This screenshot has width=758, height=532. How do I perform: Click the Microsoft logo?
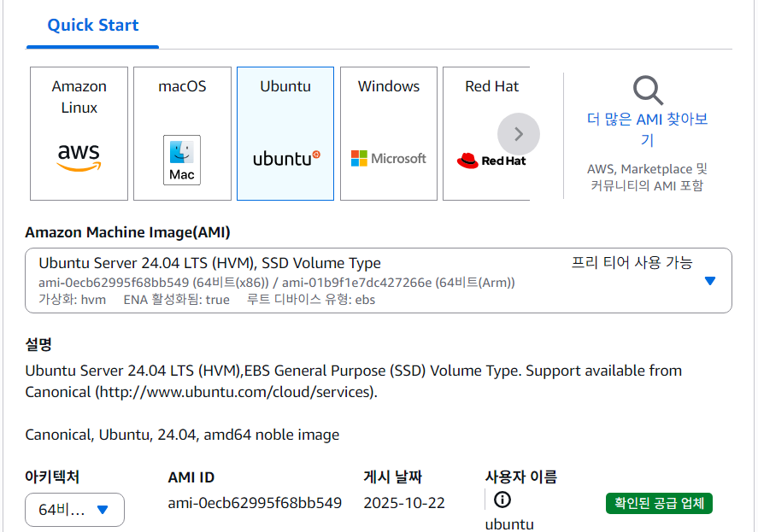[x=389, y=158]
